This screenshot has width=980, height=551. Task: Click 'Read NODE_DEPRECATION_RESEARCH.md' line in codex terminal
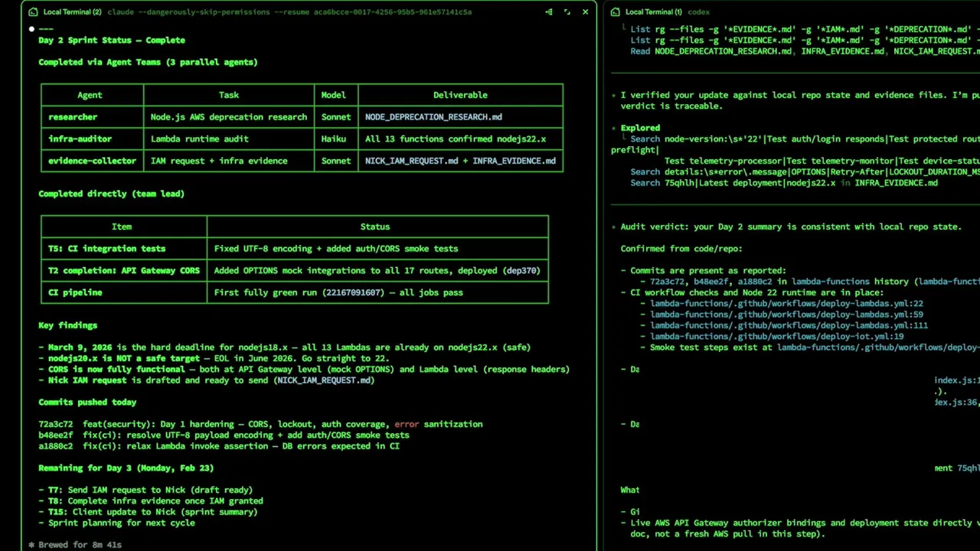pos(805,51)
